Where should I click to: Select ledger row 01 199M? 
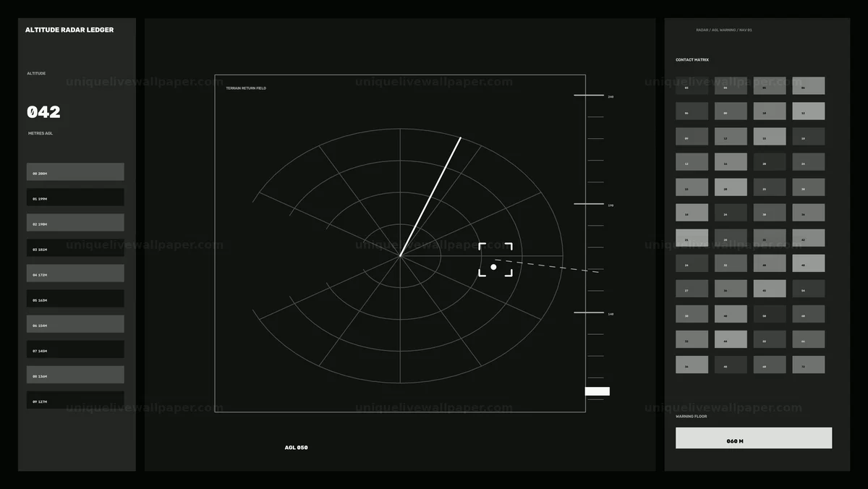(x=75, y=197)
